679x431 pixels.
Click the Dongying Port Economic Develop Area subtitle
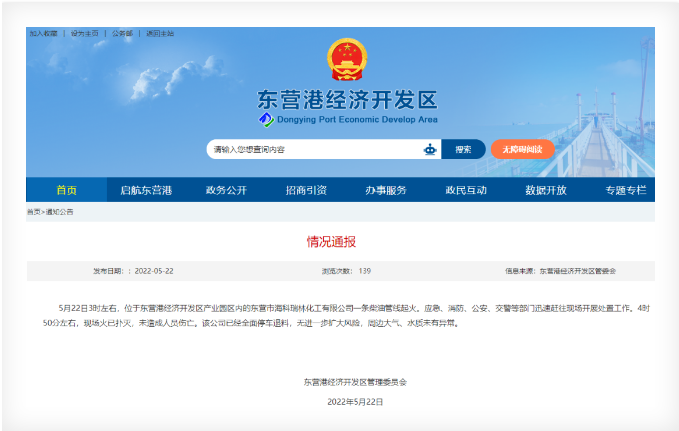[357, 120]
